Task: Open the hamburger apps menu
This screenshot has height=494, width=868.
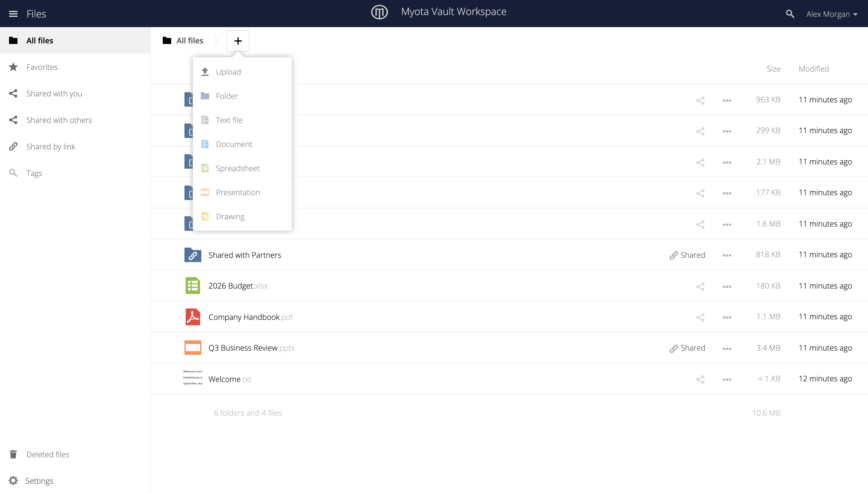Action: coord(13,14)
